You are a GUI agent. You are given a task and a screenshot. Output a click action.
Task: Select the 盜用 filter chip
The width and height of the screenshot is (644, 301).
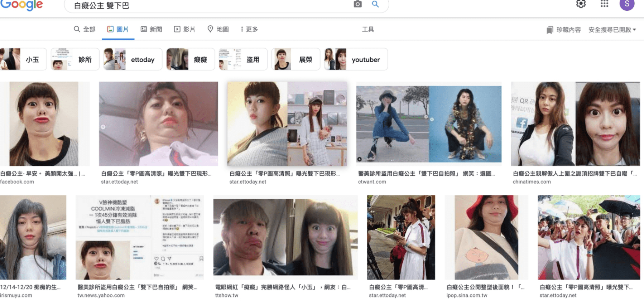[x=243, y=59]
